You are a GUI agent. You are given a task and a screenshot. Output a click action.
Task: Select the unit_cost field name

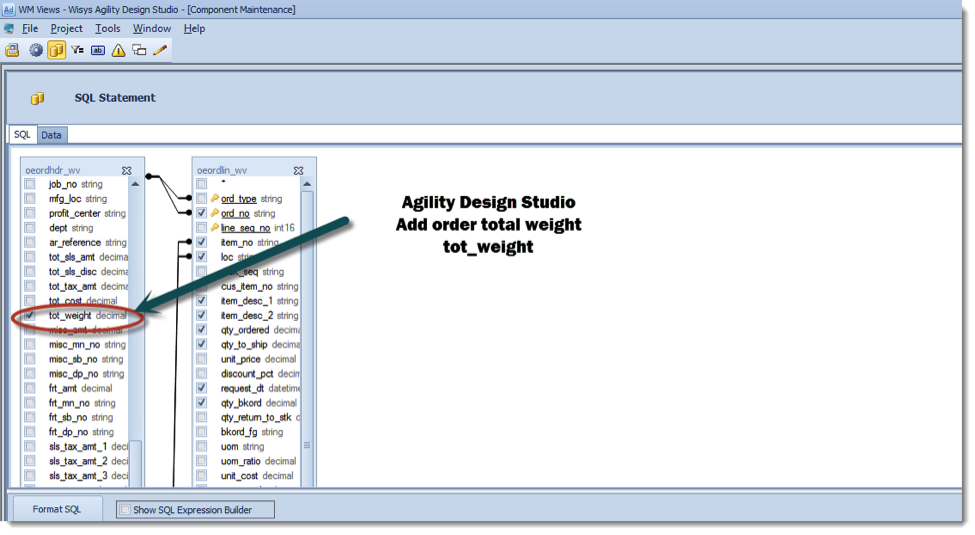pyautogui.click(x=239, y=476)
